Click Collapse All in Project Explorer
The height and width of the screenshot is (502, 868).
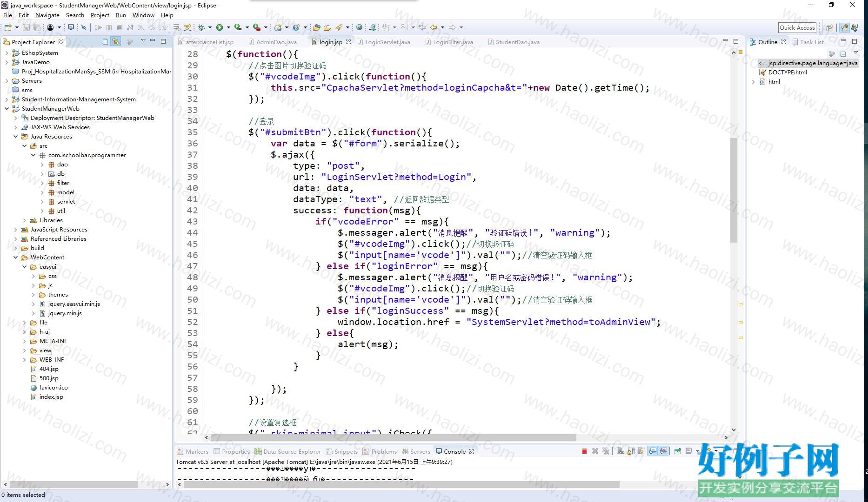tap(105, 42)
